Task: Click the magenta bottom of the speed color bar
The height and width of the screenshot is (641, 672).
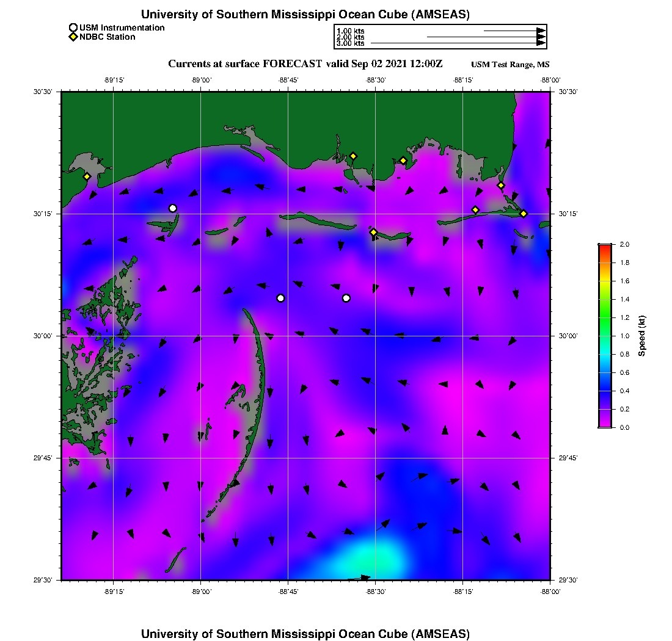Action: 605,425
